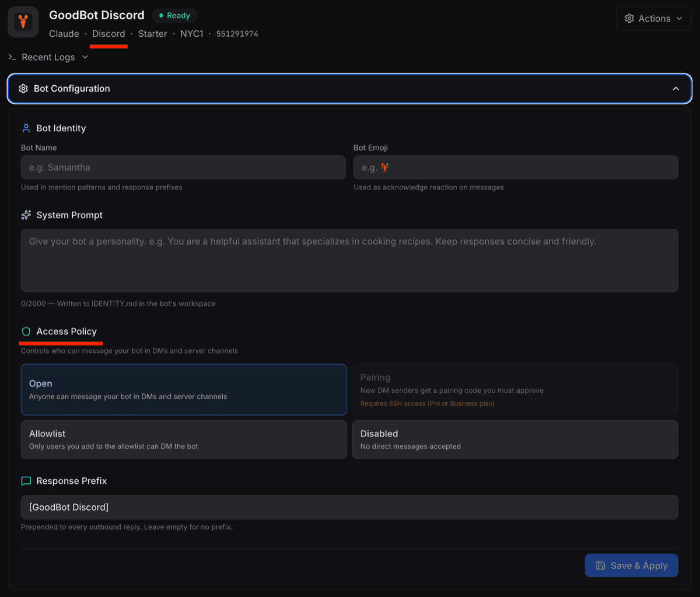The width and height of the screenshot is (700, 597).
Task: Click the chat bubble icon beside Response Prefix
Action: tap(26, 481)
